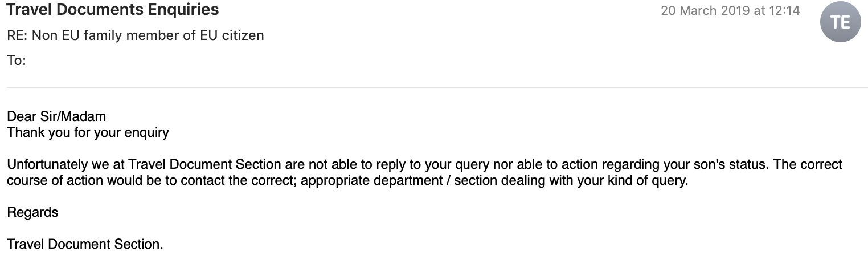The width and height of the screenshot is (868, 267).
Task: Click the Regards sign-off
Action: tap(32, 213)
